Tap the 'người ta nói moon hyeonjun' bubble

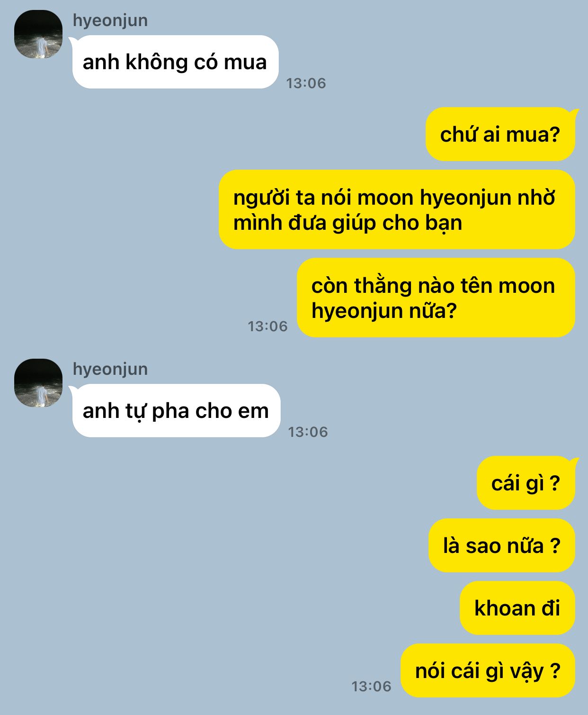[x=397, y=209]
